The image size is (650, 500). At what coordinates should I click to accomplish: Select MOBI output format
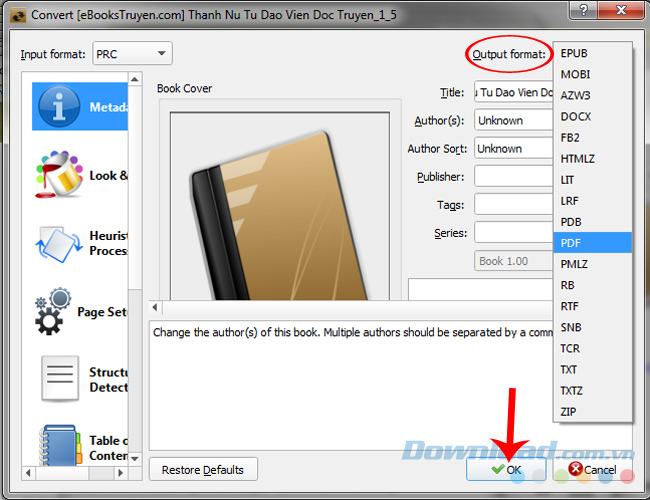592,74
